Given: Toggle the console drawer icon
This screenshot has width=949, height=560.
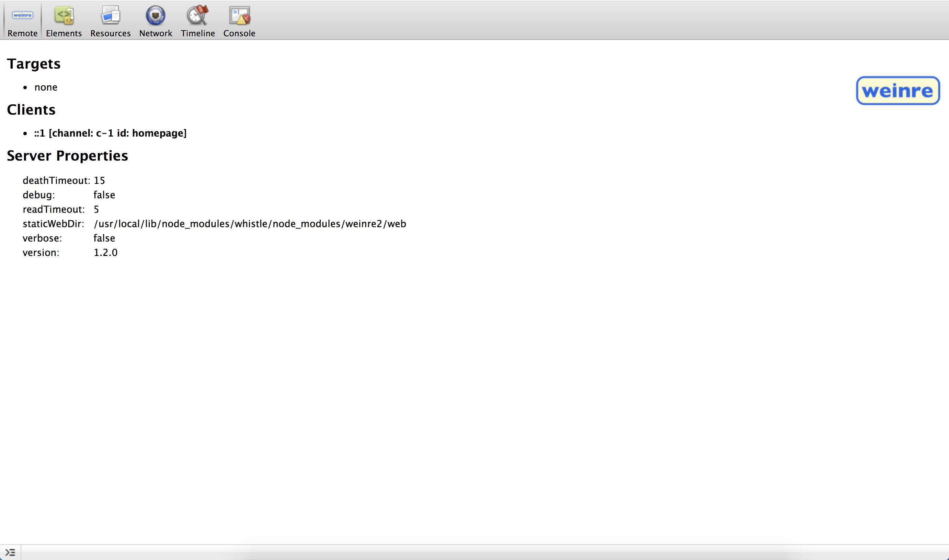Looking at the screenshot, I should (x=10, y=552).
